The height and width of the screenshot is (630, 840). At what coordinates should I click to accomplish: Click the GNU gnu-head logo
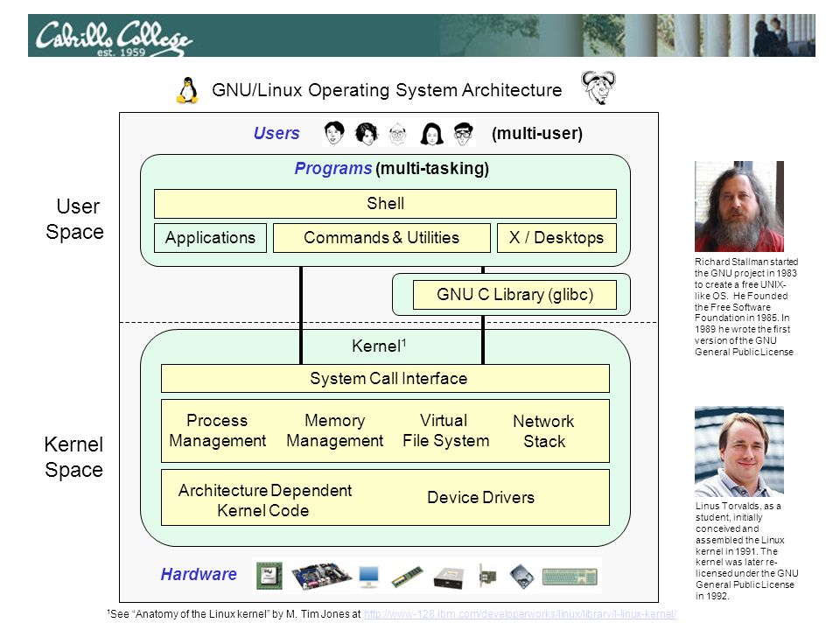(598, 87)
